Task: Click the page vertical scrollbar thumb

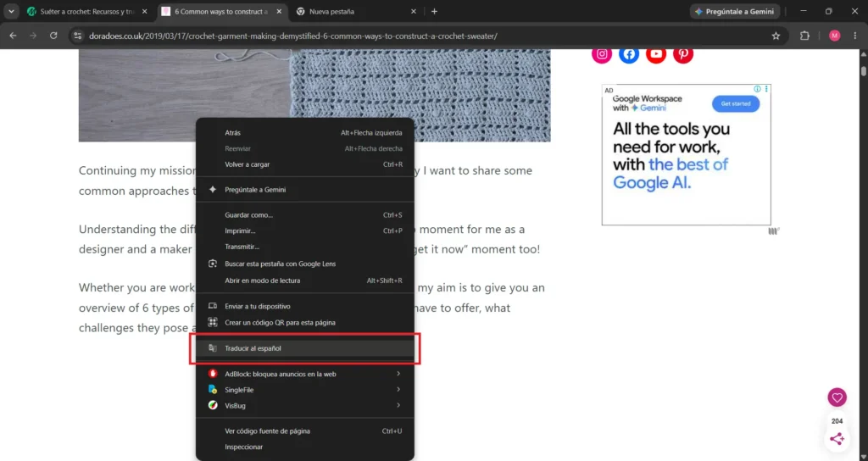Action: point(864,71)
